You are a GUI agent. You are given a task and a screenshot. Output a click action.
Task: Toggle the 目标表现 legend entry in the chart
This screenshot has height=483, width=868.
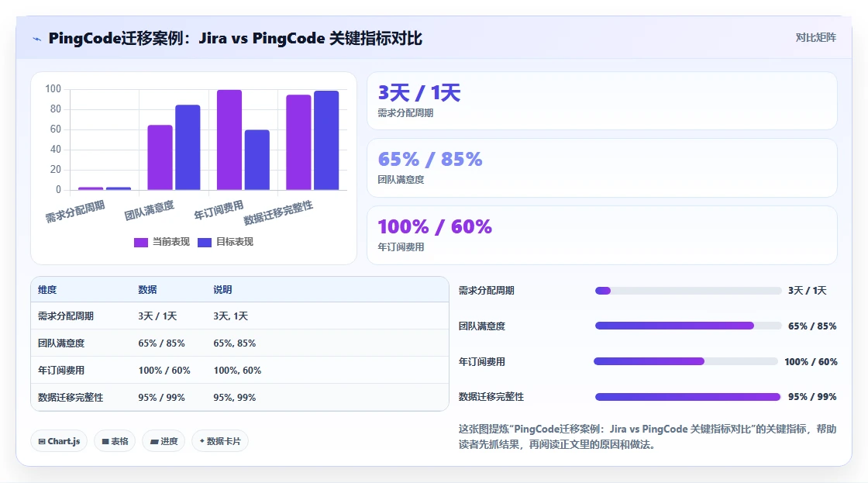click(226, 242)
